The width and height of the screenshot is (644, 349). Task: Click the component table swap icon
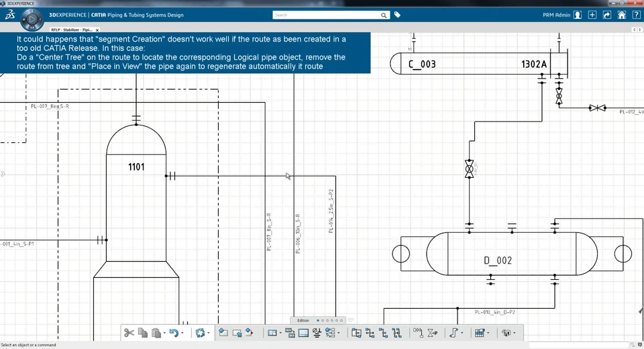(290, 333)
